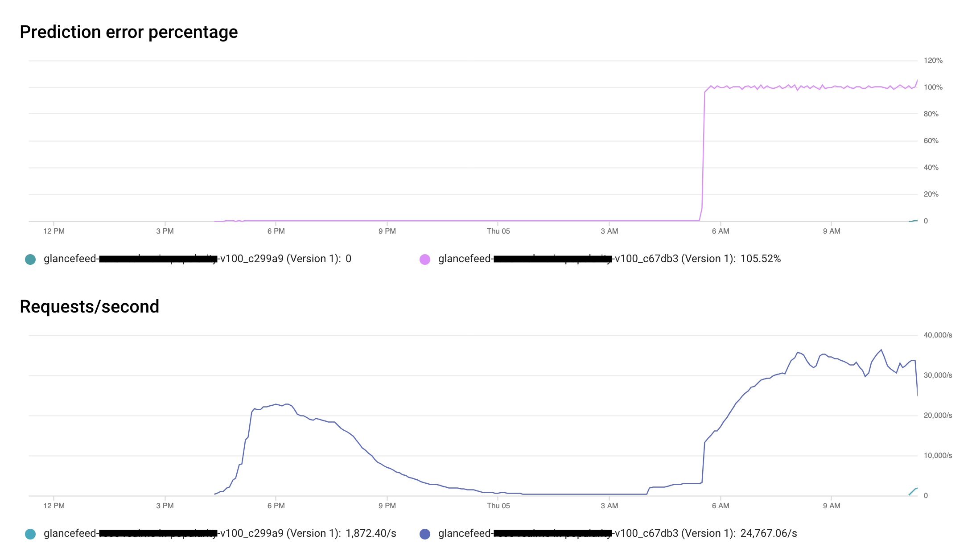Click the 60% axis label
Viewport: 980px width, 560px height.
tap(931, 141)
